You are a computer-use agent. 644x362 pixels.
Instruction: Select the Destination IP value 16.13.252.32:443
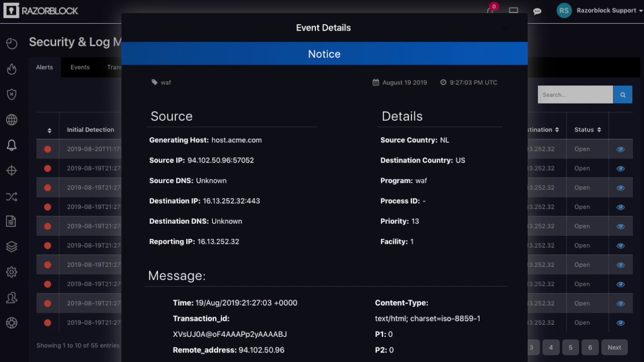click(231, 201)
